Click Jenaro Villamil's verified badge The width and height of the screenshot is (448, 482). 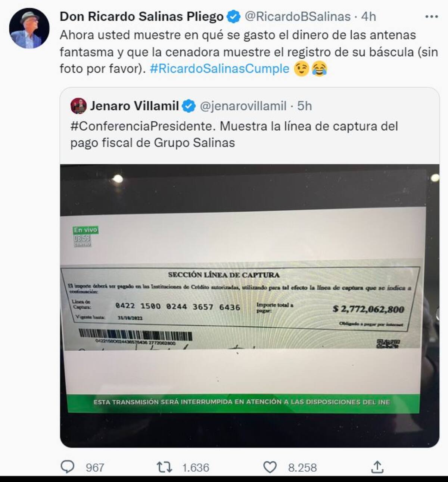(x=189, y=106)
